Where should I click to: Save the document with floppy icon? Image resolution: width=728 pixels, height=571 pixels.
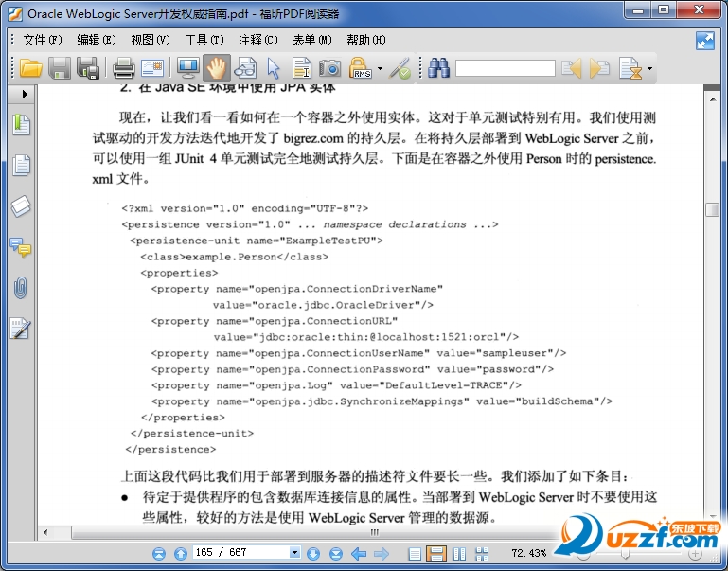point(60,68)
